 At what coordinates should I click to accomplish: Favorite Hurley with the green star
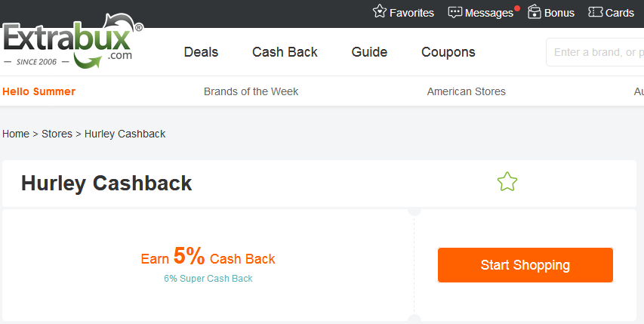click(507, 182)
